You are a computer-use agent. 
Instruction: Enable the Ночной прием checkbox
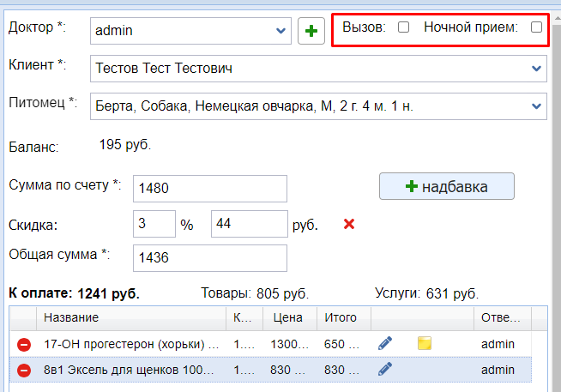pyautogui.click(x=536, y=27)
